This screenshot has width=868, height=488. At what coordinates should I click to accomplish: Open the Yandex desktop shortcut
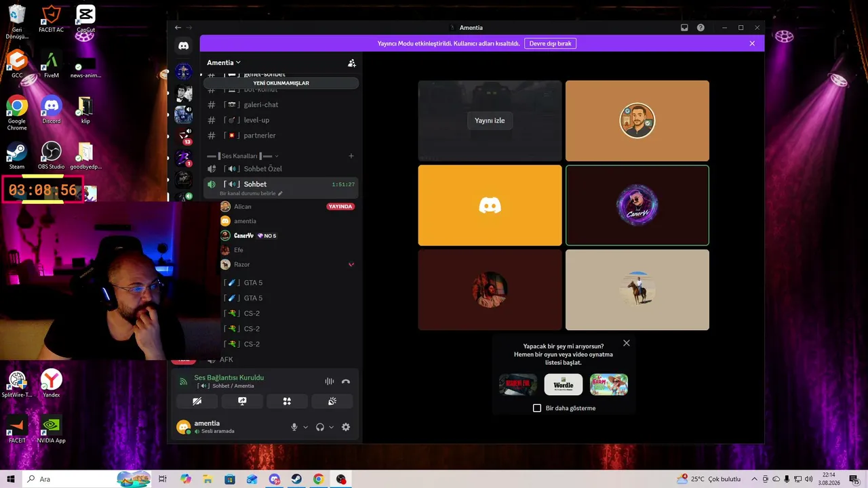52,384
